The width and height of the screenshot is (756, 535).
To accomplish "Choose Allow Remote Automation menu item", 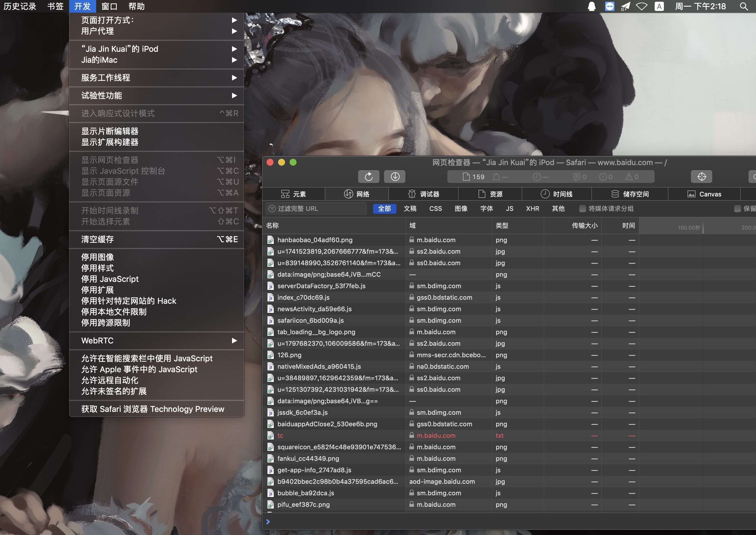I will point(157,381).
